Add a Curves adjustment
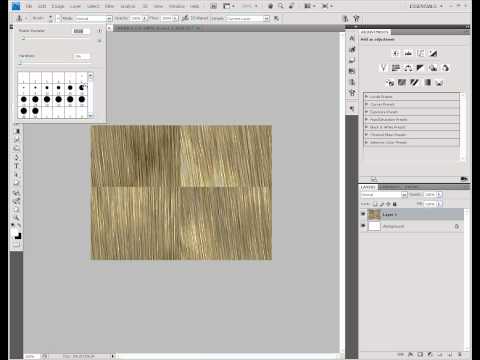Screen dimensions: 480x360 coord(420,53)
